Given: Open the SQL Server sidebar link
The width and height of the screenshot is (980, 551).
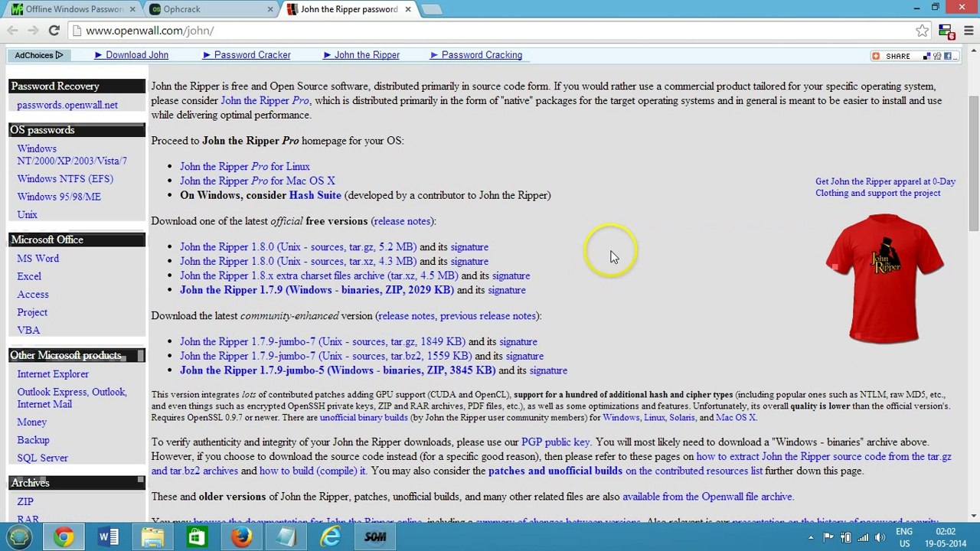Looking at the screenshot, I should (x=42, y=458).
